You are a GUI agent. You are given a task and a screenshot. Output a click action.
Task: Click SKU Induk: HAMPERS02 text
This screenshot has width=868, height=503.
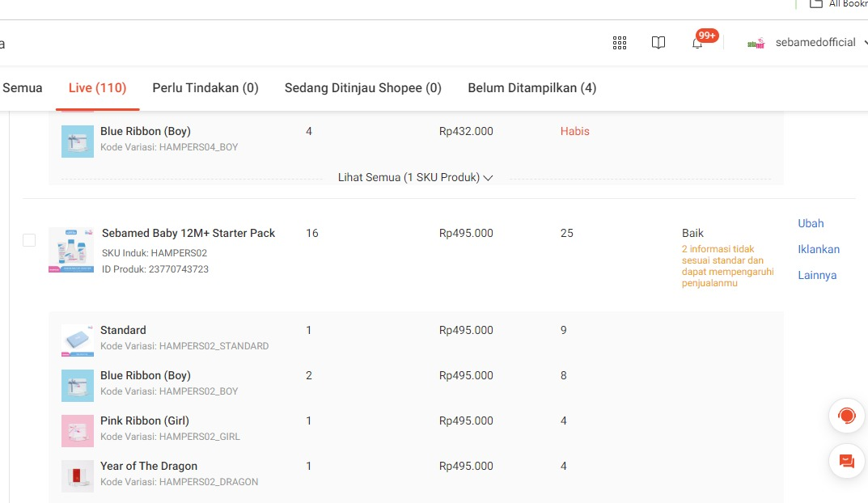[x=155, y=253]
